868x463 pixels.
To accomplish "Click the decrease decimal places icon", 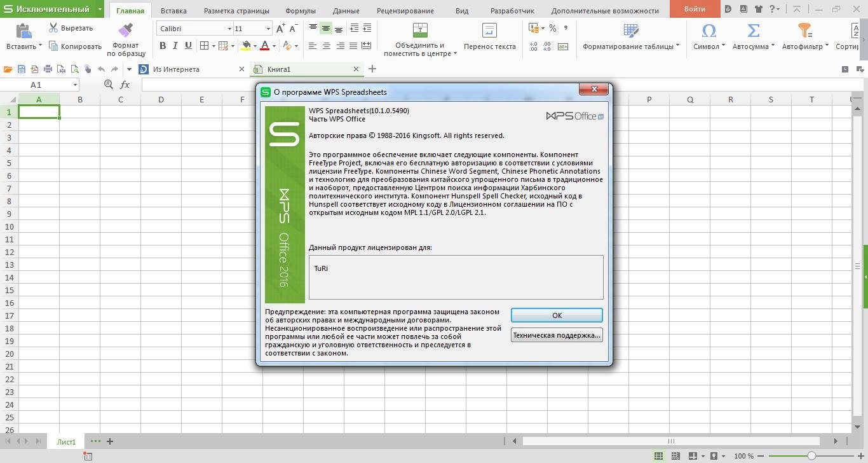I will [548, 46].
